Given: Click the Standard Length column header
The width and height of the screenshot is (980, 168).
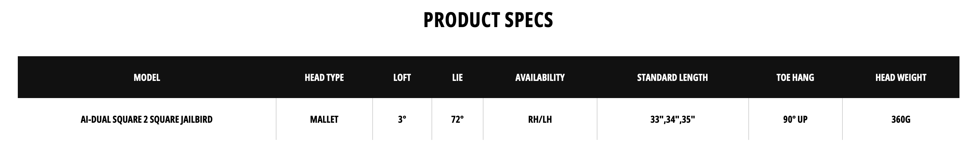Looking at the screenshot, I should tap(672, 78).
